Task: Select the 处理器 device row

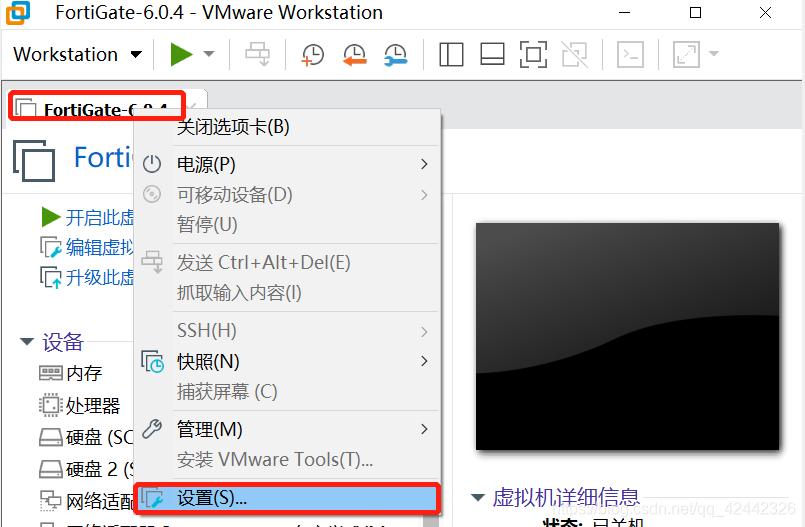Action: pyautogui.click(x=80, y=405)
